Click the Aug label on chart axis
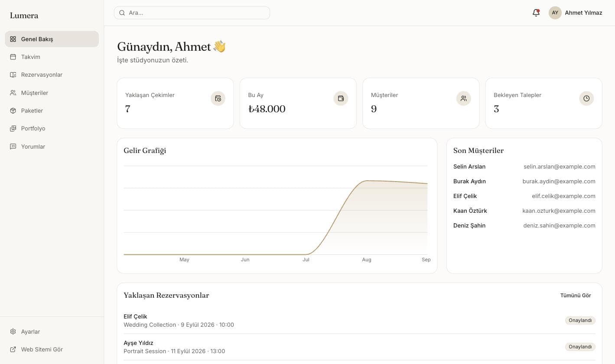This screenshot has width=615, height=364. click(367, 260)
